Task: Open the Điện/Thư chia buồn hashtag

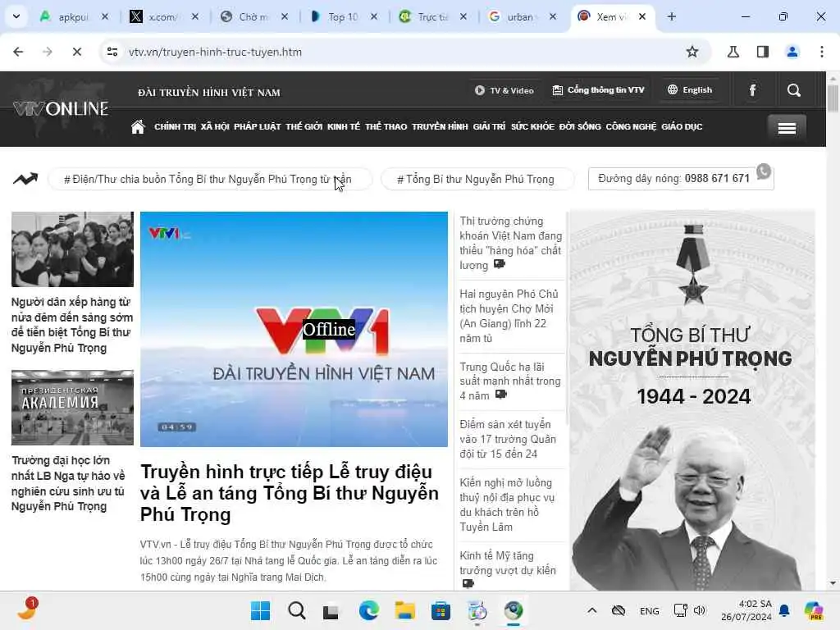Action: click(x=209, y=179)
